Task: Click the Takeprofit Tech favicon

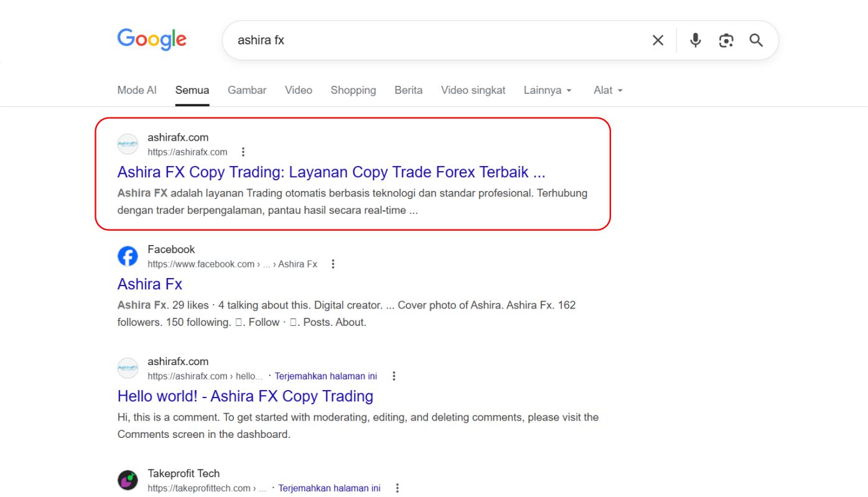Action: (x=128, y=480)
